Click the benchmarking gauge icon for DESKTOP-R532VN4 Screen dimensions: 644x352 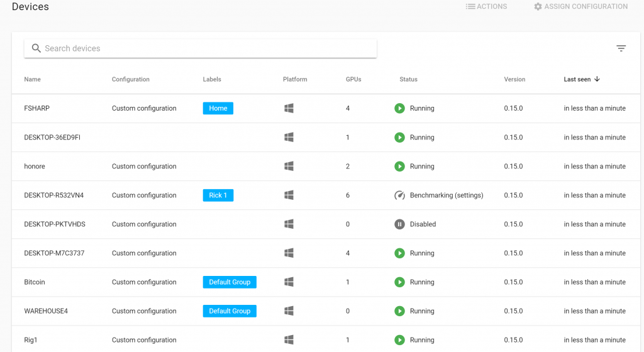[x=399, y=195]
